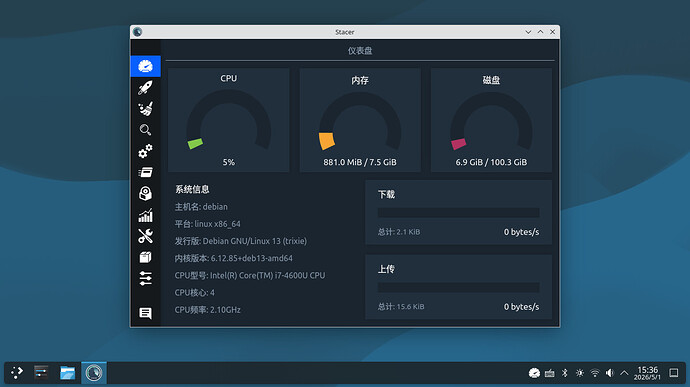690x387 pixels.
Task: Open Processes window-stack sidebar icon
Action: [145, 172]
